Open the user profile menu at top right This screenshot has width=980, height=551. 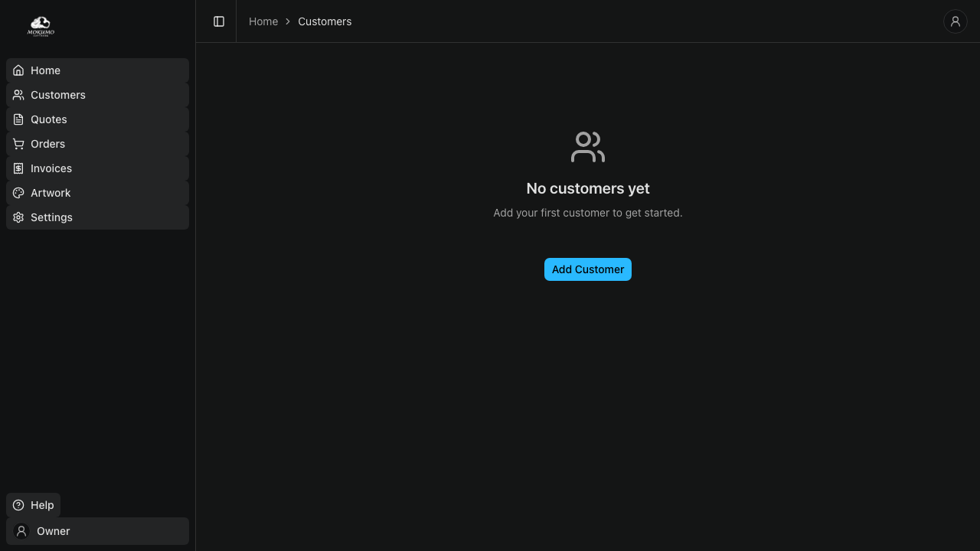click(955, 21)
